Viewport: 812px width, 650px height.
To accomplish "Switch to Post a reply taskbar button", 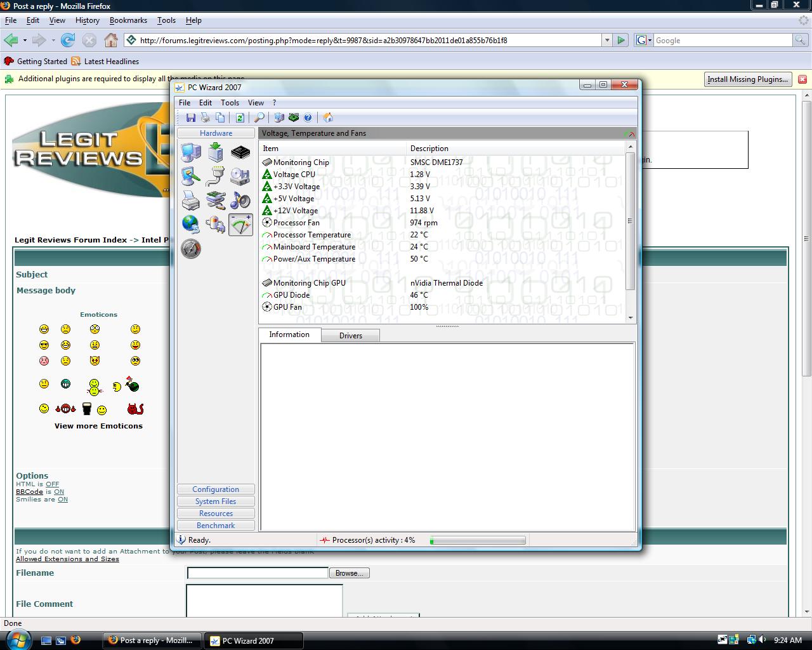I will 152,640.
